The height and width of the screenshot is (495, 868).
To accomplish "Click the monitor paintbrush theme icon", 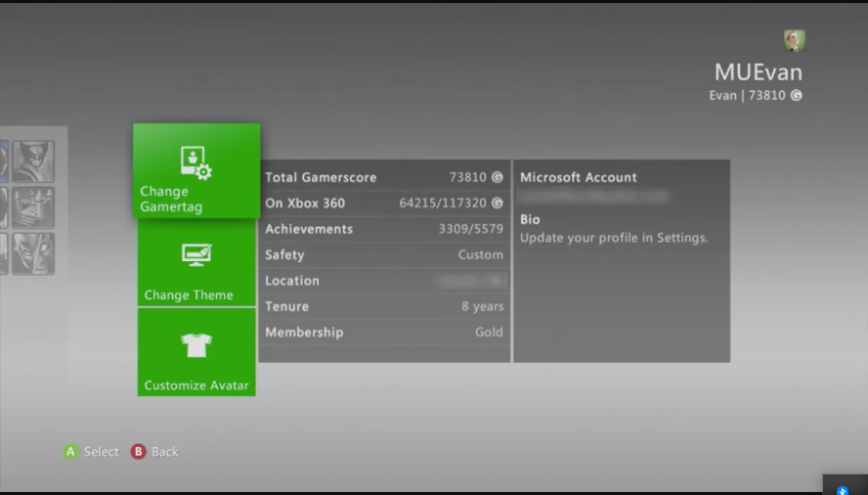I will 196,254.
